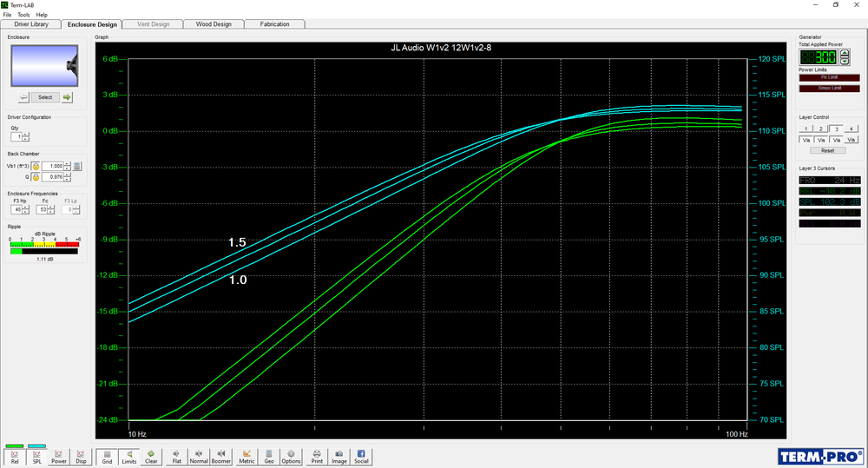Click the green Rel color indicator
Screen dimensions: 868x468
coord(15,445)
